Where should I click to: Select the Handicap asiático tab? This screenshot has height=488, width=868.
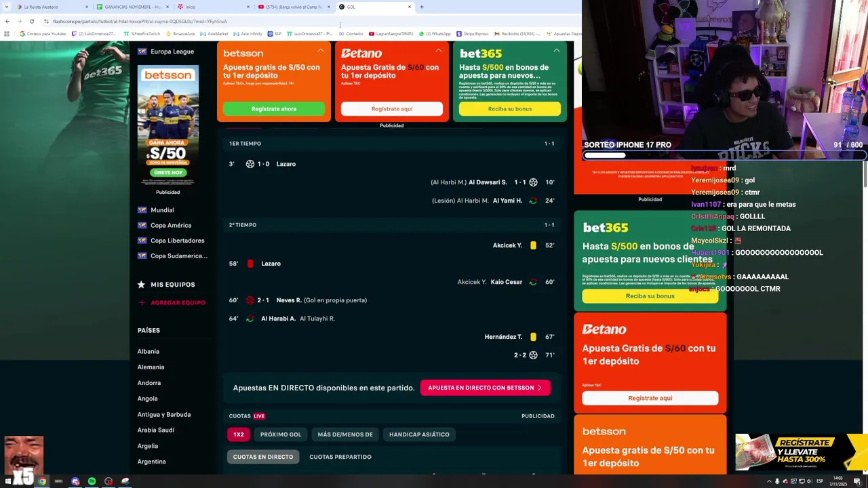[419, 434]
